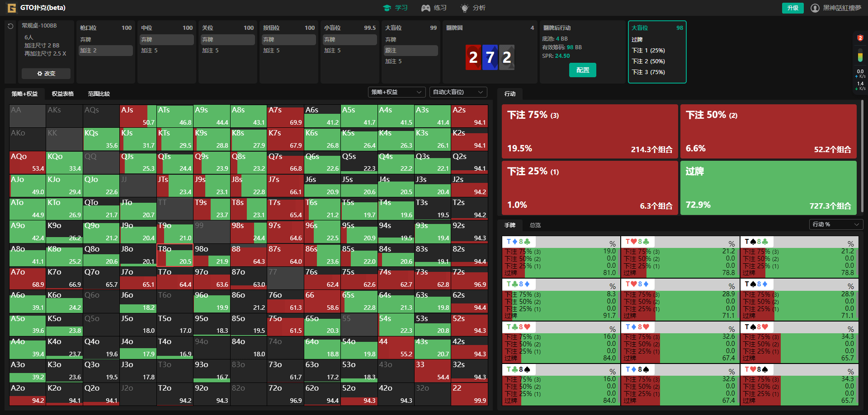
Task: Open the 行动 % dropdown
Action: [x=835, y=224]
